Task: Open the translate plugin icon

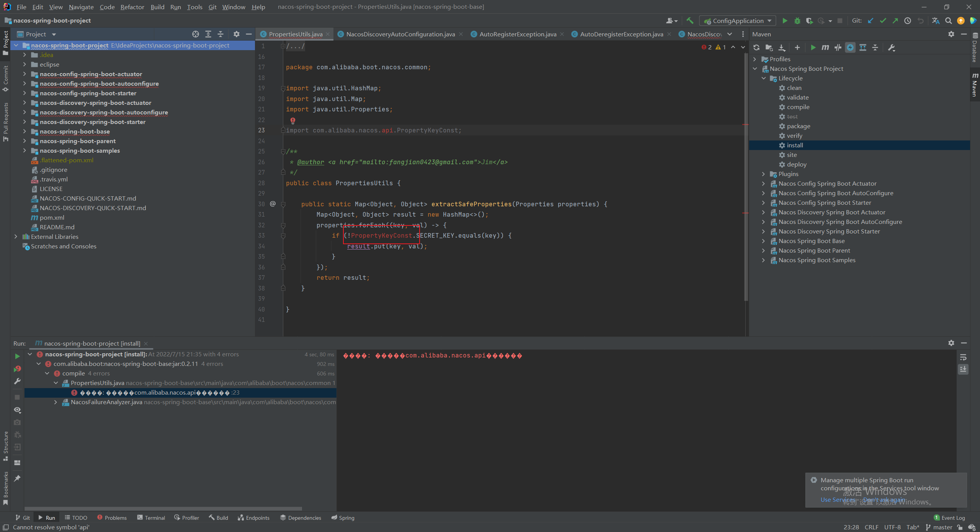Action: point(936,21)
